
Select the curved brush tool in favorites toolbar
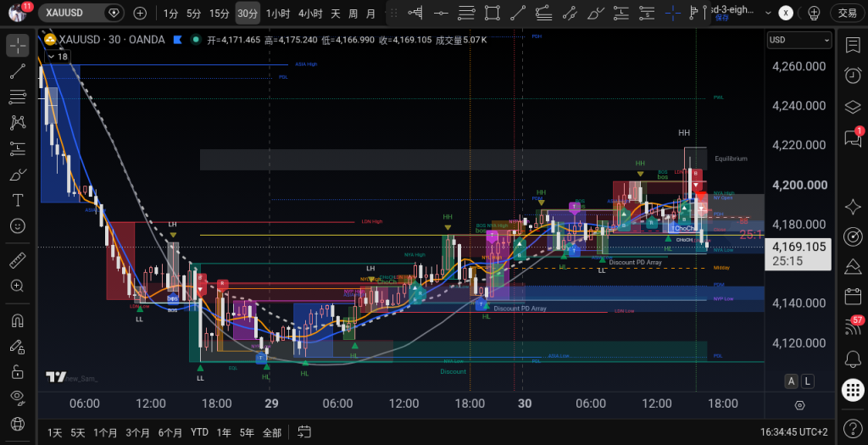pyautogui.click(x=595, y=13)
